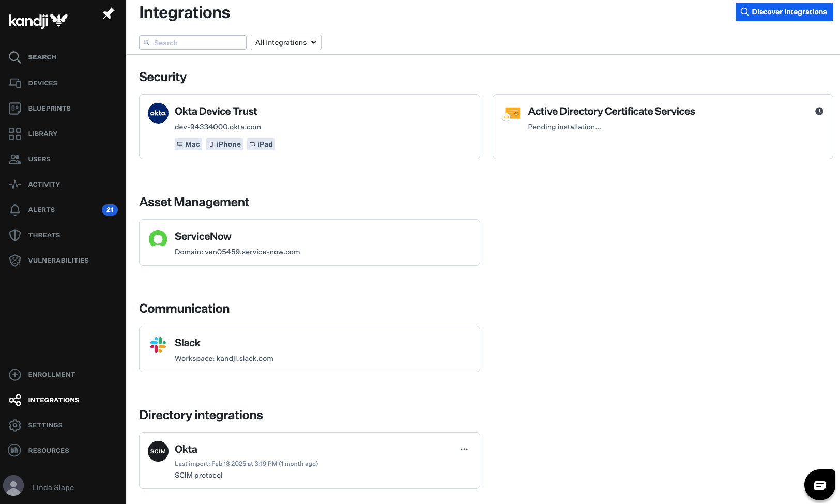The image size is (840, 504).
Task: Open Blueprints in sidebar
Action: tap(49, 109)
